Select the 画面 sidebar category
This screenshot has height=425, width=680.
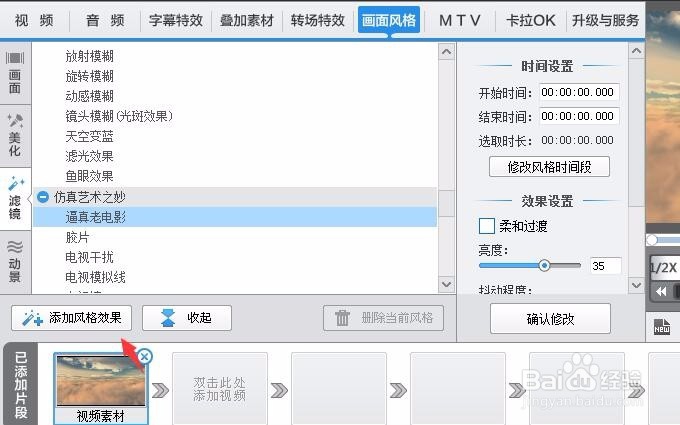click(15, 73)
